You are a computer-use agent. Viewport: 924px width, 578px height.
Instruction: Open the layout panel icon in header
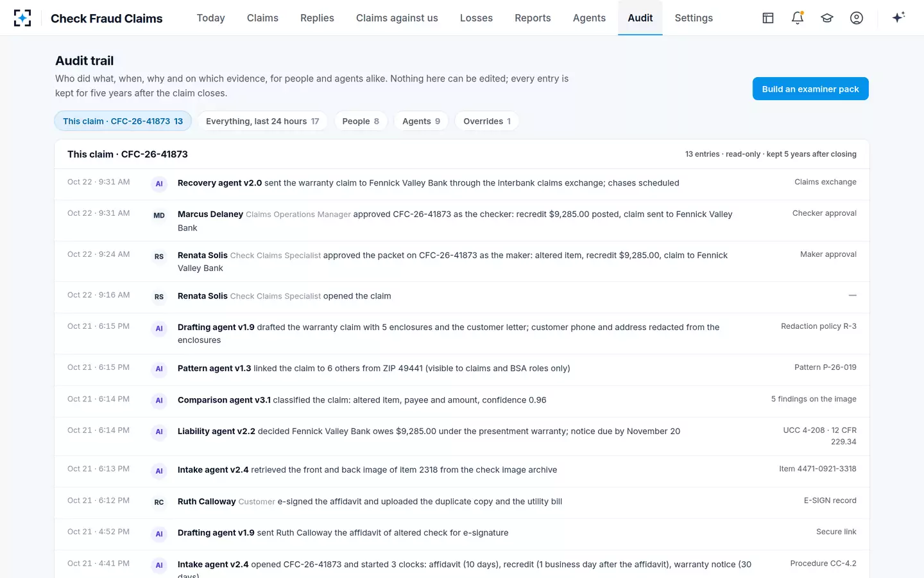[768, 18]
